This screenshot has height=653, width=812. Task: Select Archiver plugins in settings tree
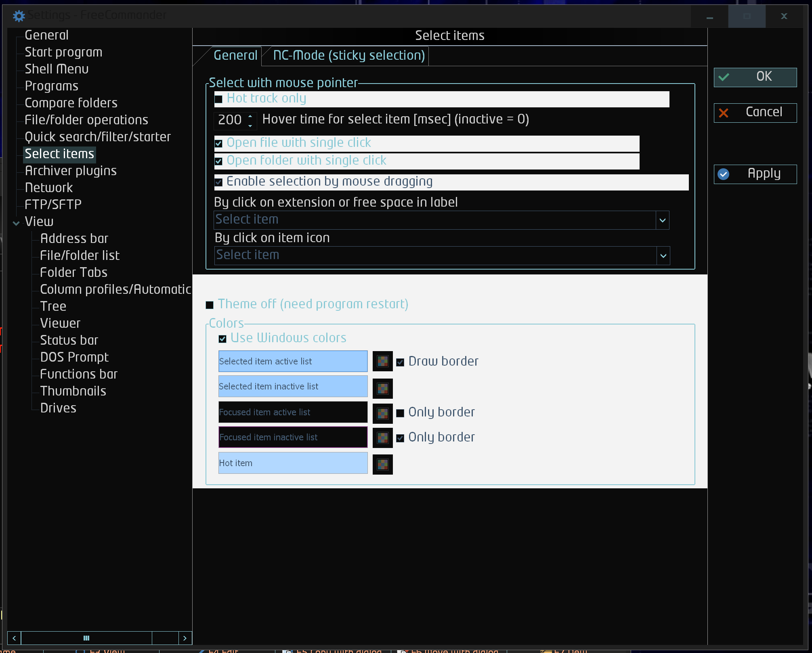[x=71, y=171]
